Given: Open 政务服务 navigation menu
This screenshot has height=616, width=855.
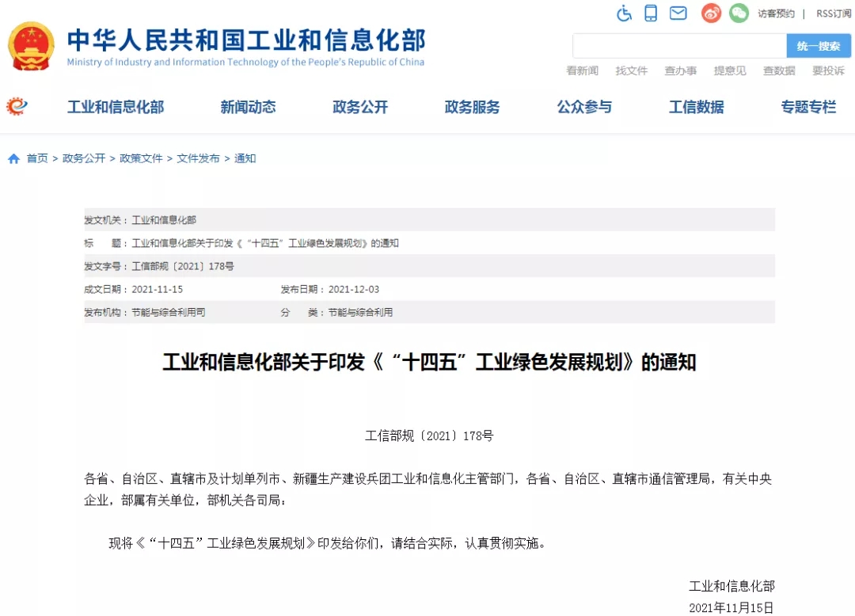Looking at the screenshot, I should 472,107.
